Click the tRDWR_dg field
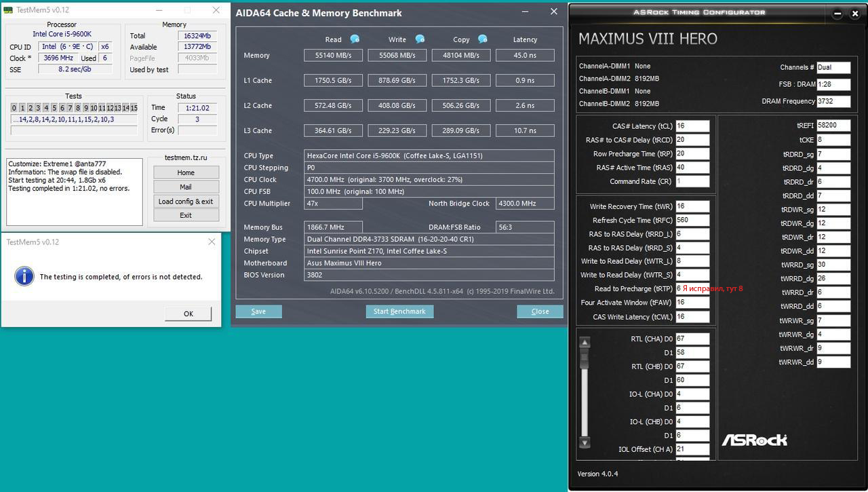The width and height of the screenshot is (868, 492). [833, 223]
